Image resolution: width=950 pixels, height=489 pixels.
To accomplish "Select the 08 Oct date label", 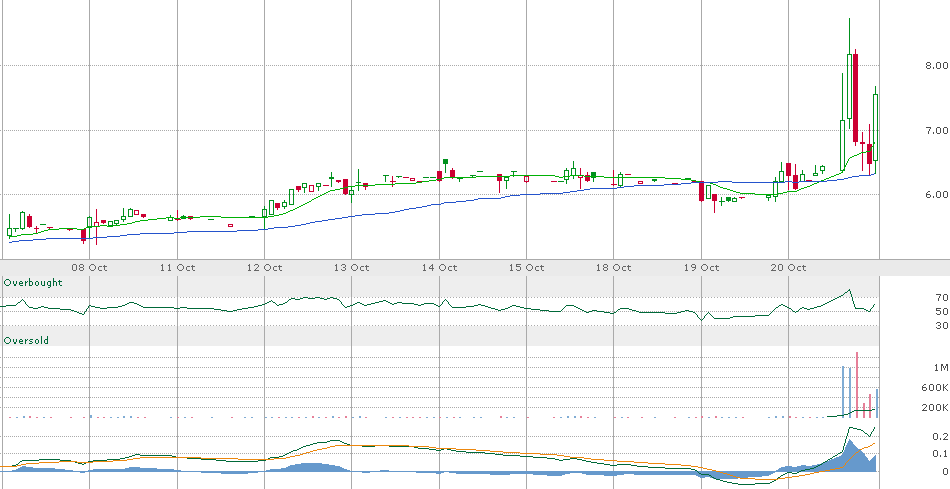I will point(90,267).
